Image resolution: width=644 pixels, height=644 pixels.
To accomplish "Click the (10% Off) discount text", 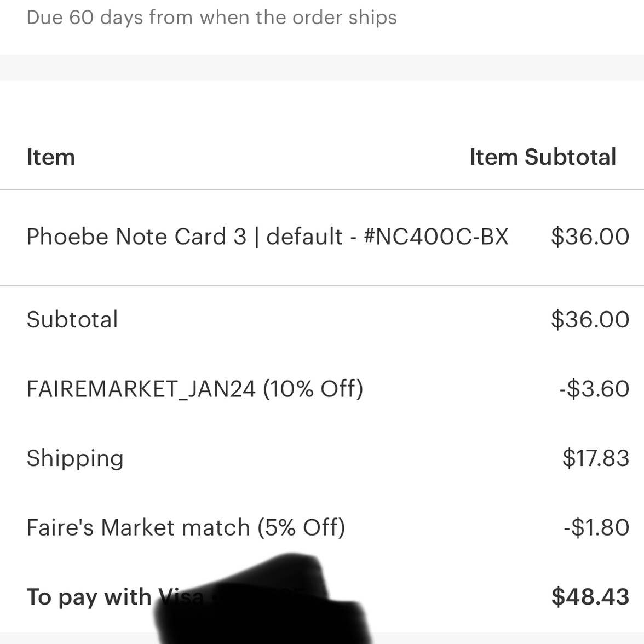I will click(x=313, y=389).
